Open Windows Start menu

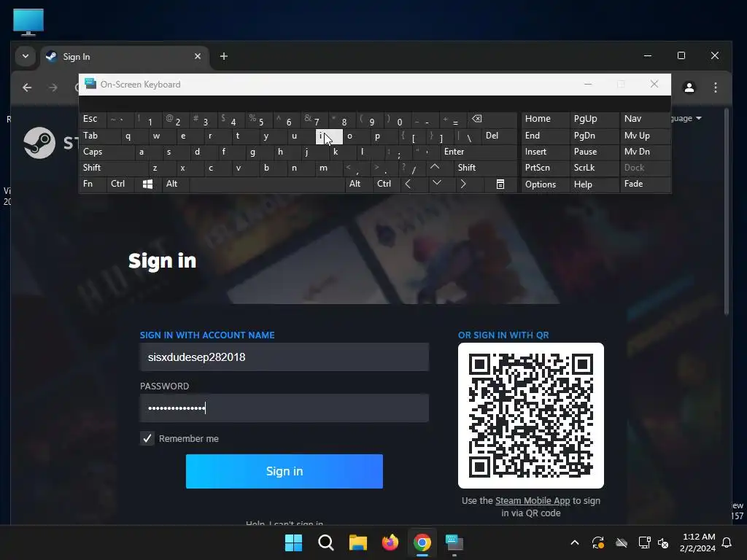[x=293, y=542]
